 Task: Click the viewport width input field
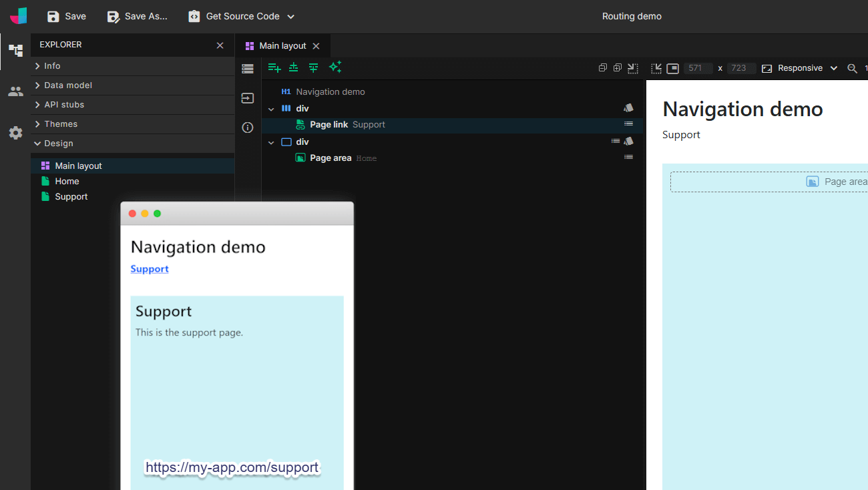point(698,68)
